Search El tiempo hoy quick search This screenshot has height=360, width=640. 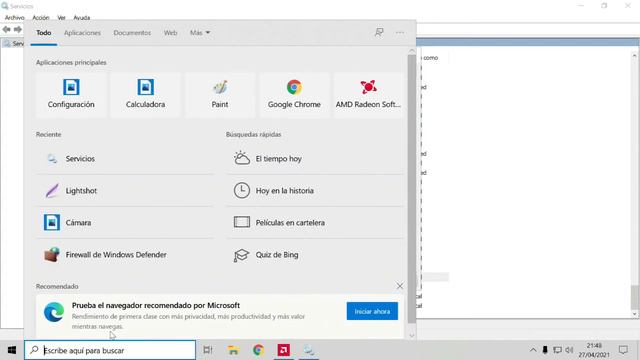click(x=315, y=159)
